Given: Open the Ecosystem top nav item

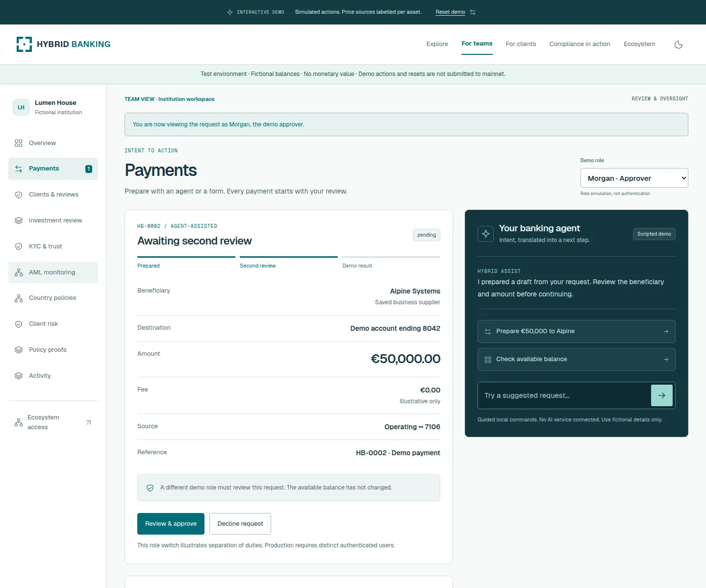Looking at the screenshot, I should [639, 44].
